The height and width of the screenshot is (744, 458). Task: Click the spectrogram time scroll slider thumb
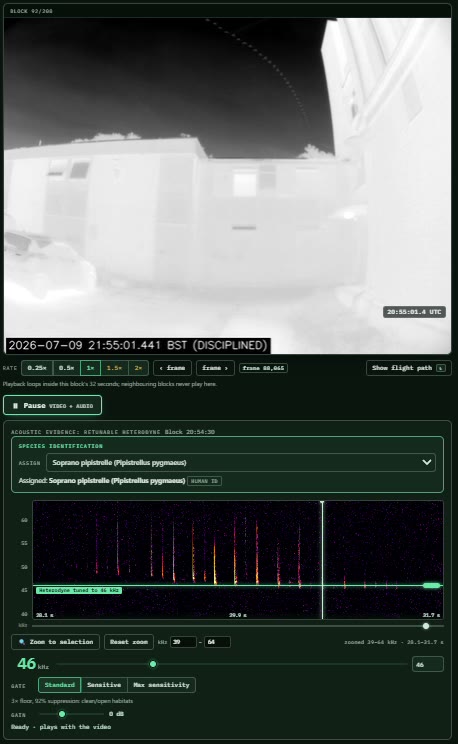point(426,626)
